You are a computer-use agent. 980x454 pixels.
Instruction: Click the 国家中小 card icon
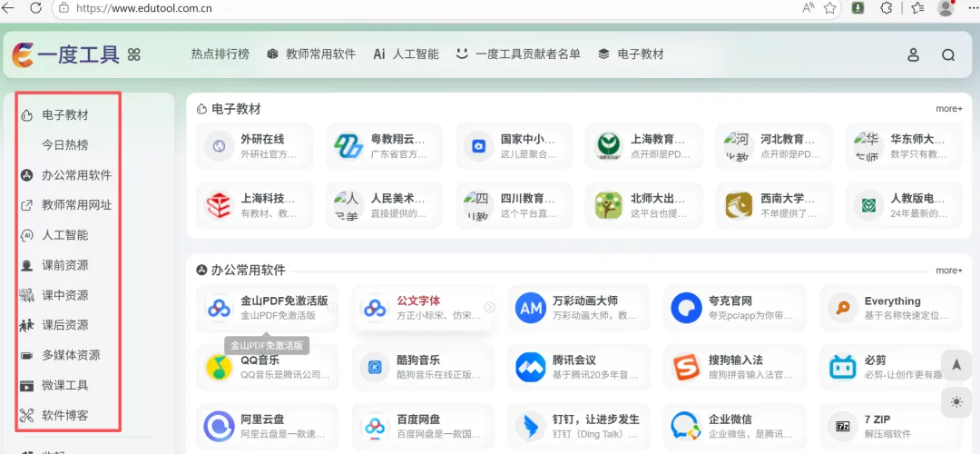tap(479, 145)
